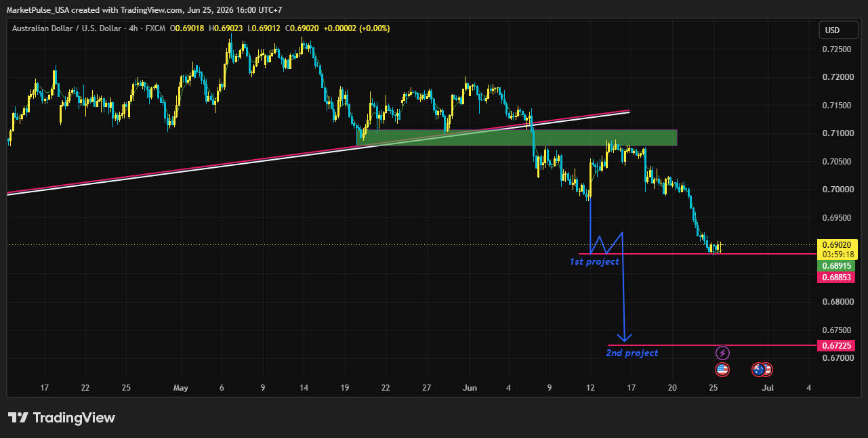Select the pink 0.68853 price line label
Image resolution: width=868 pixels, height=438 pixels.
coord(837,278)
